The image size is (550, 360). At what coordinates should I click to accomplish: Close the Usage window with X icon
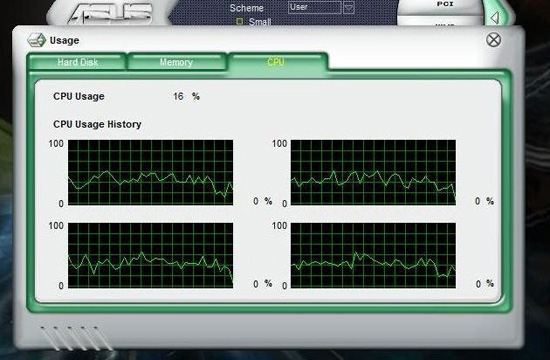click(x=494, y=40)
